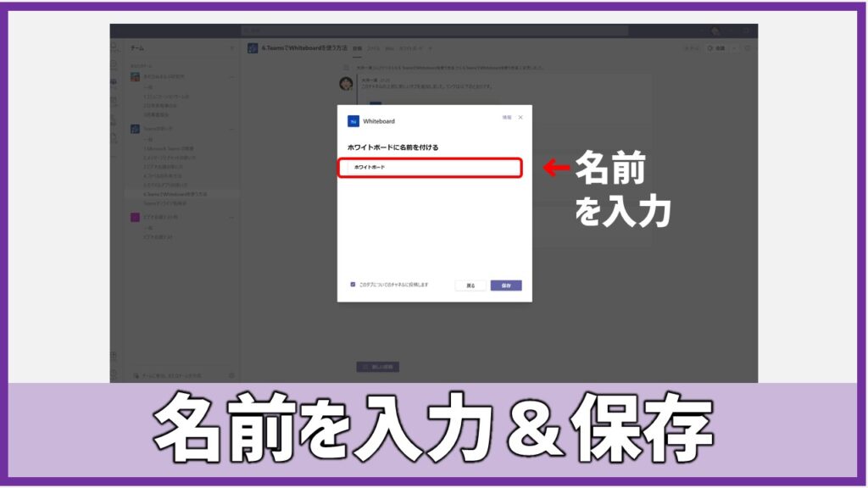The image size is (868, 488).
Task: Select 6.TeamsでWhiteboardを使う方法 channel in list
Action: pyautogui.click(x=175, y=194)
